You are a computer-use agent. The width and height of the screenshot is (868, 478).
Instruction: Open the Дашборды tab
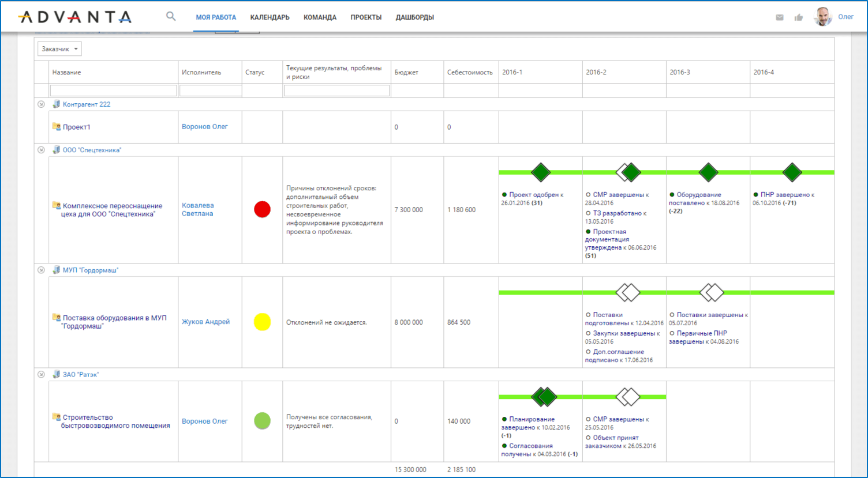pyautogui.click(x=414, y=17)
